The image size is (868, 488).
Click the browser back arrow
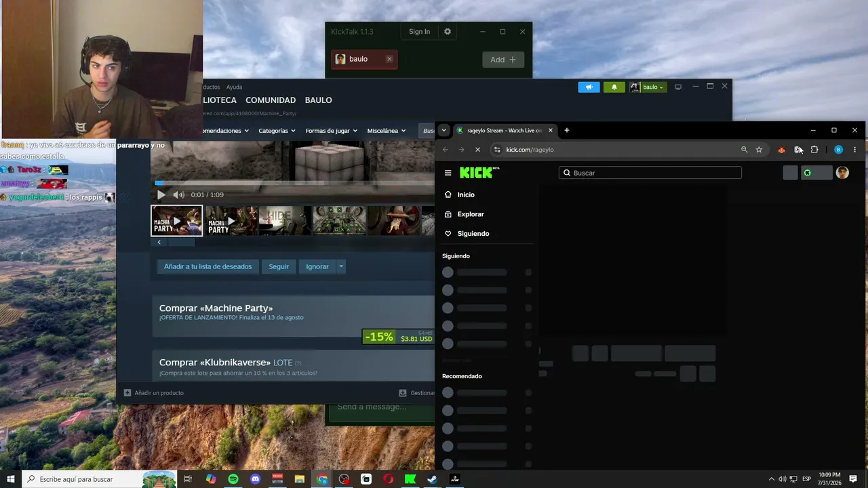(446, 150)
